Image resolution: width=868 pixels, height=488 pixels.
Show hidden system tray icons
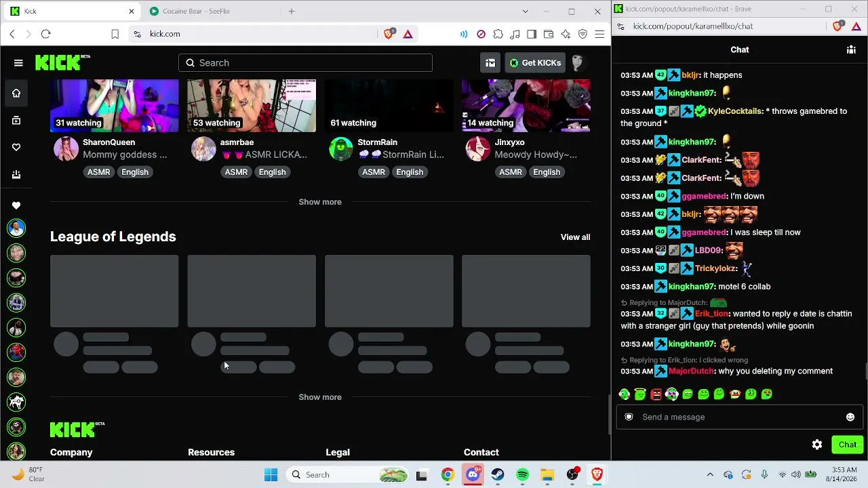[x=710, y=474]
